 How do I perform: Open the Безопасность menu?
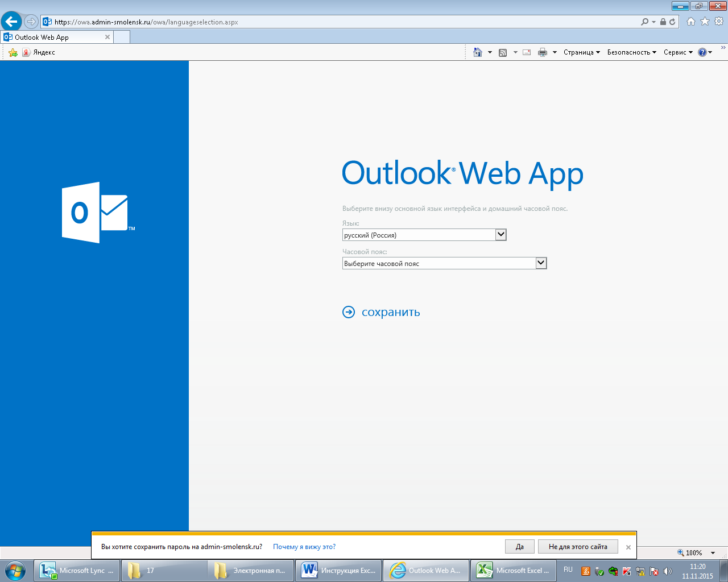pyautogui.click(x=632, y=52)
